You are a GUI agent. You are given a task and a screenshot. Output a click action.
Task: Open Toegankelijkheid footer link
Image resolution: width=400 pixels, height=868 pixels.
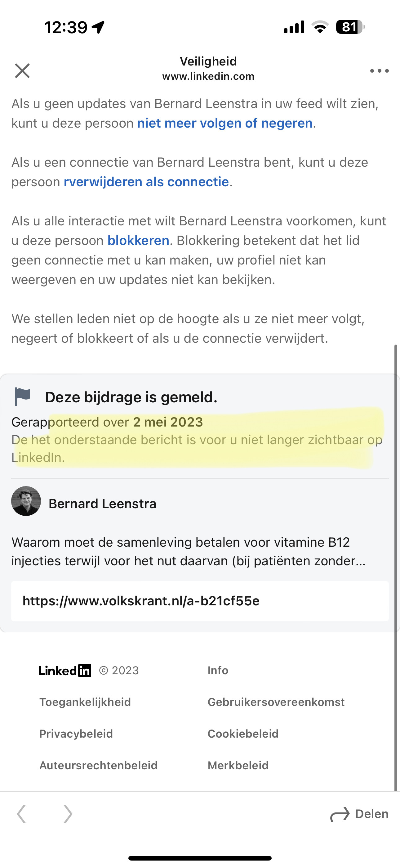pos(85,702)
